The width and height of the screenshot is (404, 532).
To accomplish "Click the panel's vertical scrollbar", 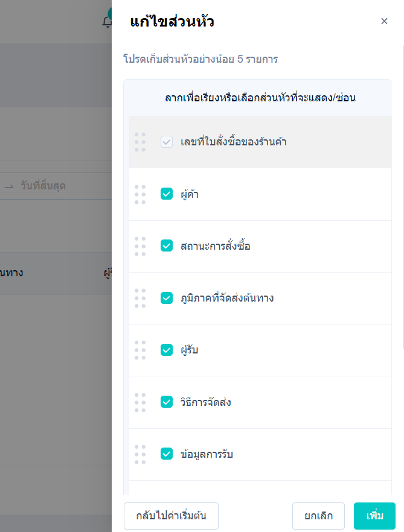I will coord(403,197).
